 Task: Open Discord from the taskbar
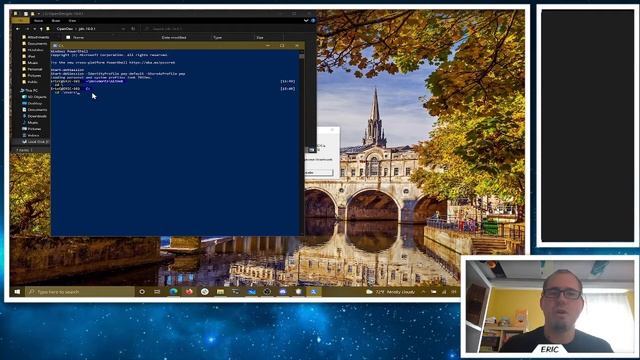tap(283, 292)
